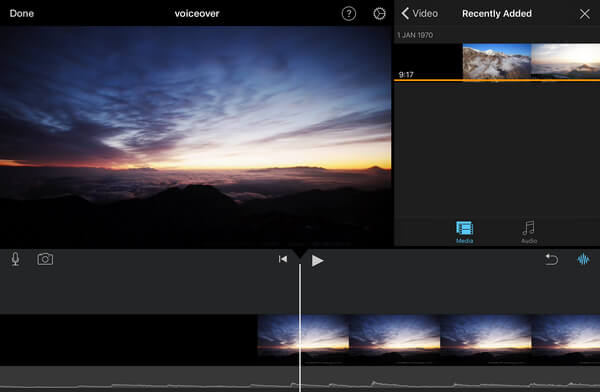Open project settings gear icon
Screen dimensions: 600x392
(379, 14)
